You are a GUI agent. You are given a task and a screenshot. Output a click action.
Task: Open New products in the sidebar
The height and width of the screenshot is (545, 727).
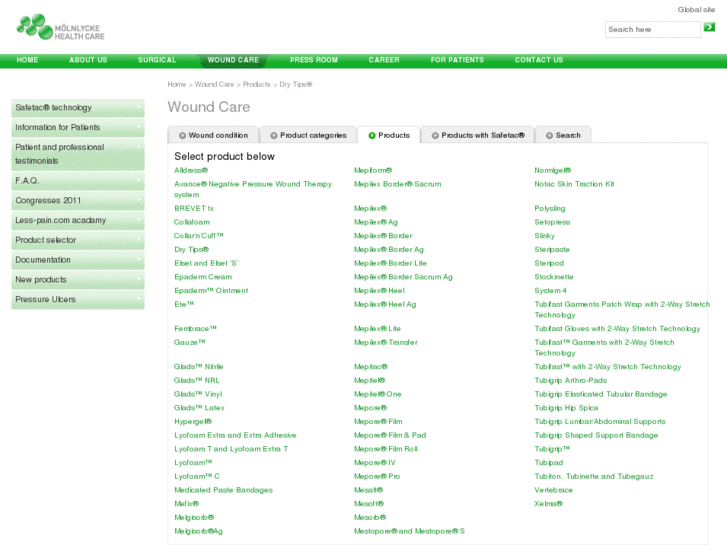[x=78, y=280]
